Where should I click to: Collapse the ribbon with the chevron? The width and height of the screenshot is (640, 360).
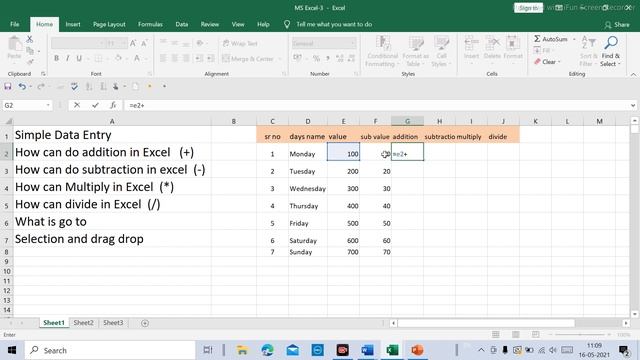633,75
